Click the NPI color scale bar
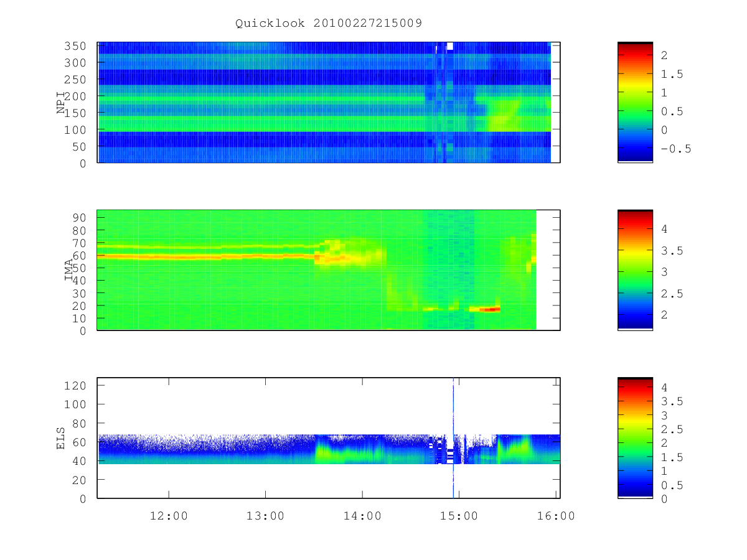Image resolution: width=747 pixels, height=560 pixels. click(635, 103)
